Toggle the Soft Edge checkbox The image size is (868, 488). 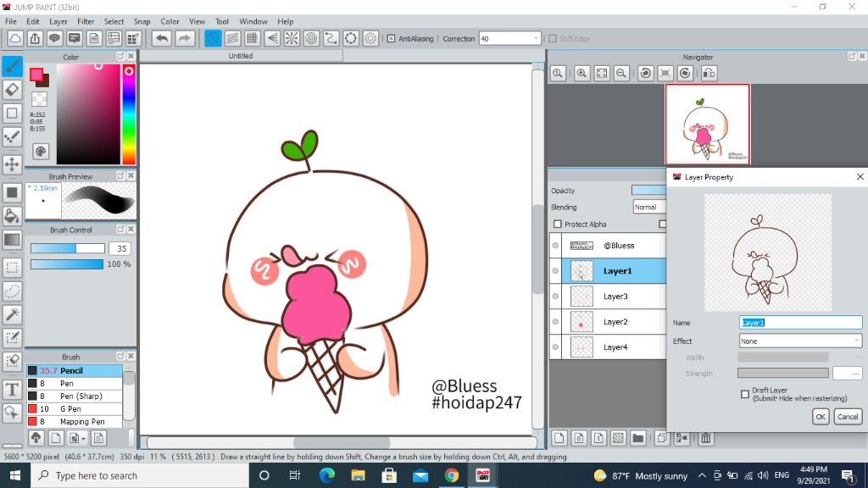553,39
